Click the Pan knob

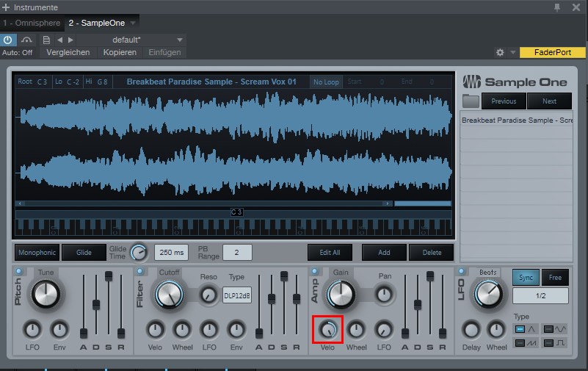(x=385, y=295)
